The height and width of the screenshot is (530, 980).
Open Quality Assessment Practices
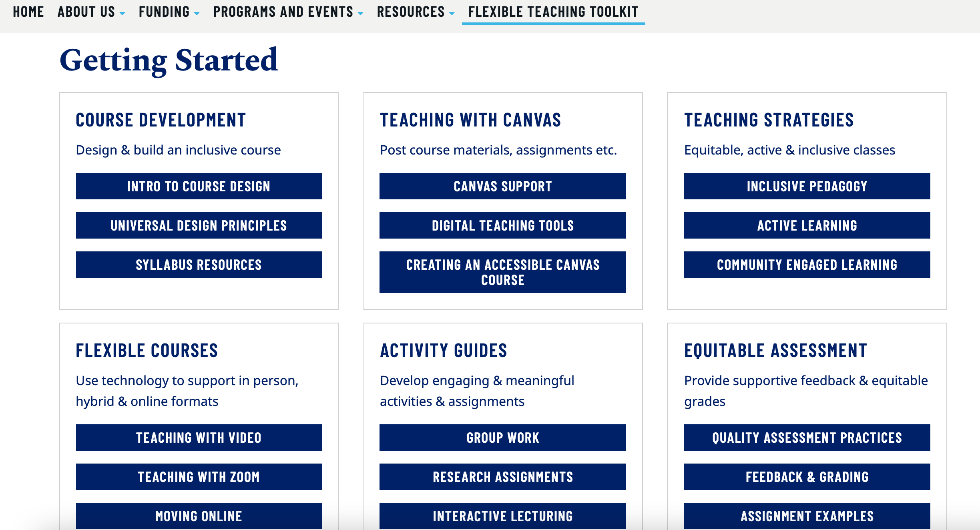point(807,438)
